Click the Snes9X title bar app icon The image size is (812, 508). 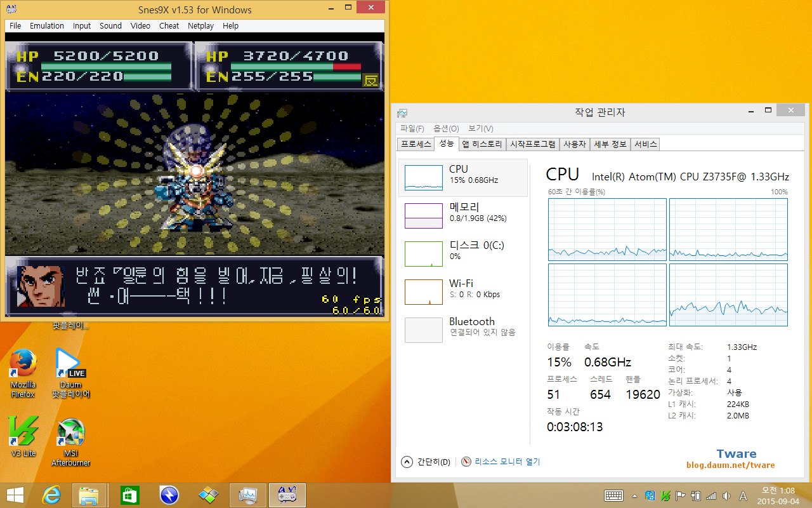[x=12, y=9]
